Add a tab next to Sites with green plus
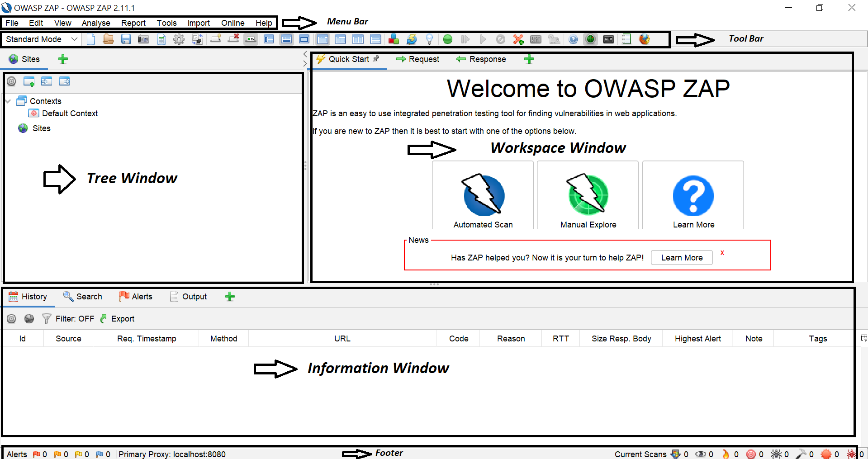The height and width of the screenshot is (459, 868). pyautogui.click(x=63, y=59)
